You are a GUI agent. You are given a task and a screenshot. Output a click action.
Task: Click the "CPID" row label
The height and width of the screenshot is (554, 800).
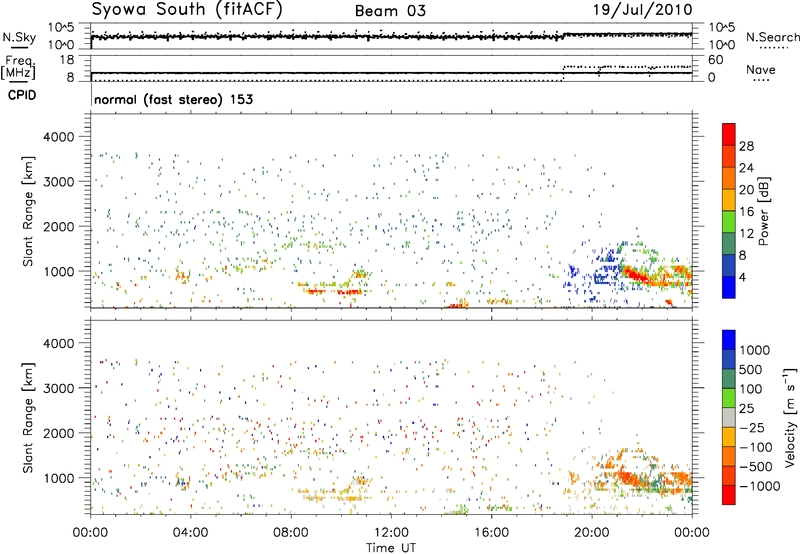(x=22, y=95)
